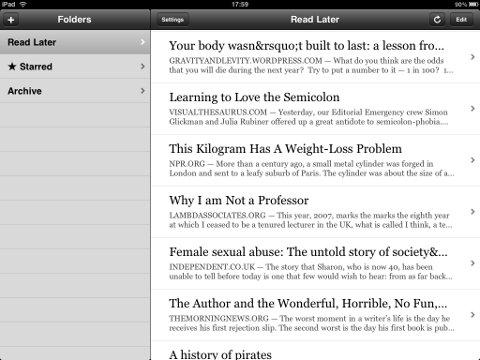Image resolution: width=480 pixels, height=360 pixels.
Task: Select the Read Later folder
Action: coord(75,42)
